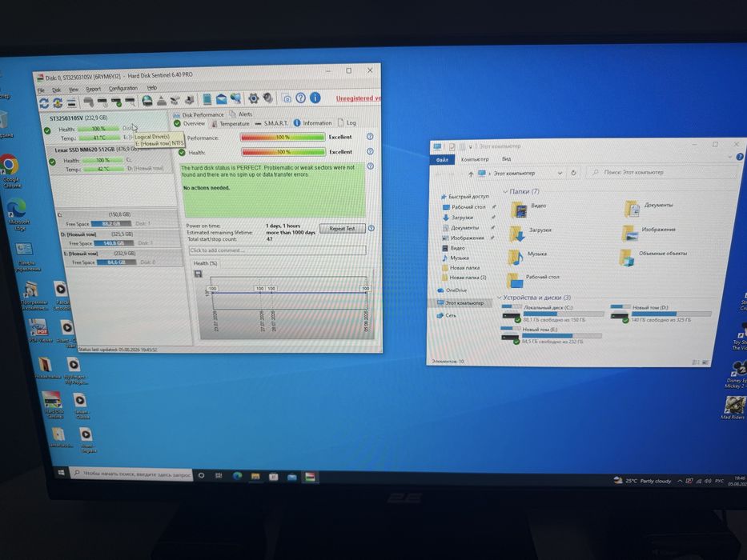The height and width of the screenshot is (560, 747).
Task: Click the help icon next to Repeat Test
Action: click(x=371, y=228)
